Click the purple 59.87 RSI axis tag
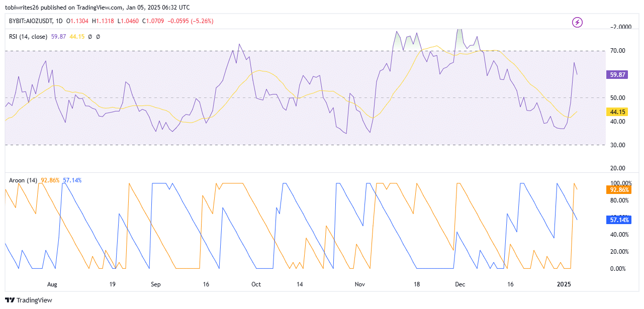The width and height of the screenshot is (644, 309). [617, 74]
